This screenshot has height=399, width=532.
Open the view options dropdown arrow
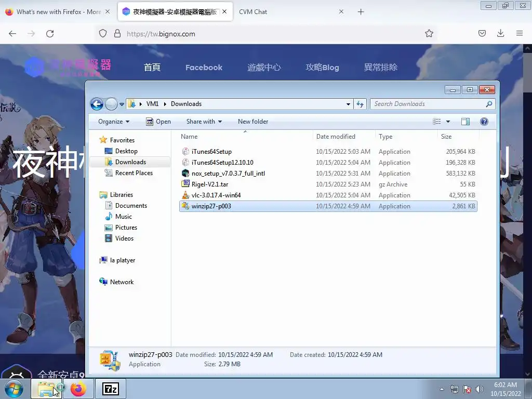[x=448, y=122]
